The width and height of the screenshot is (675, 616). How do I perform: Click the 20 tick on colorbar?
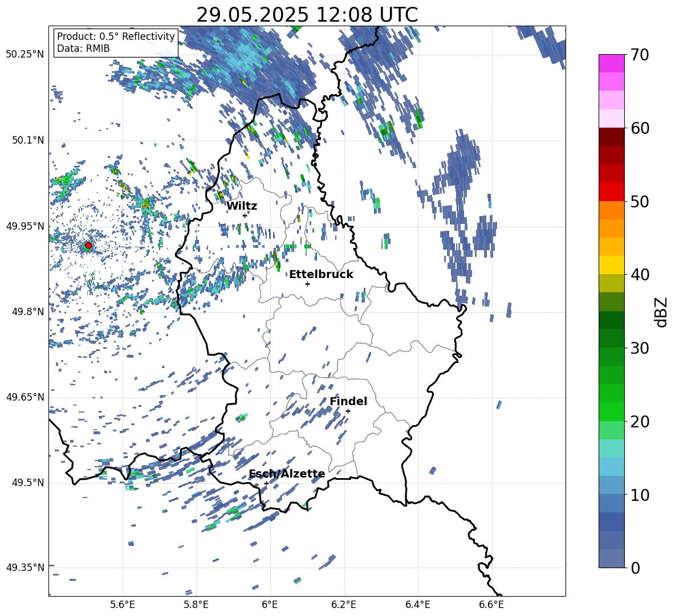click(x=639, y=421)
